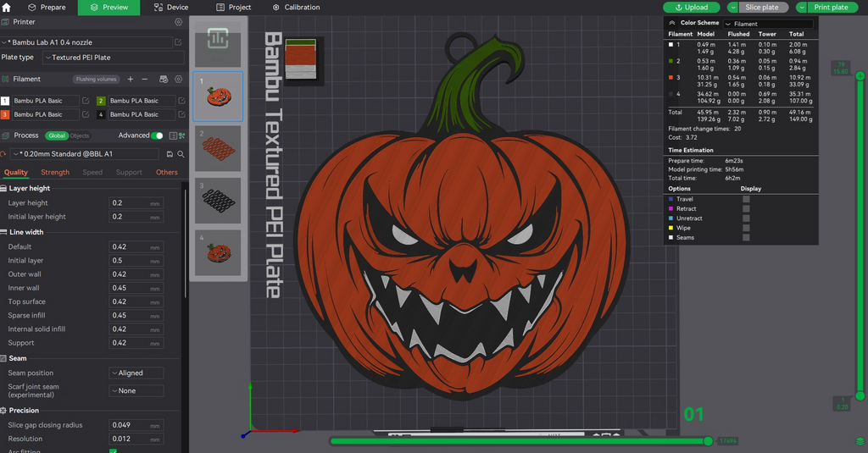
Task: Open filament settings gear icon
Action: point(178,79)
